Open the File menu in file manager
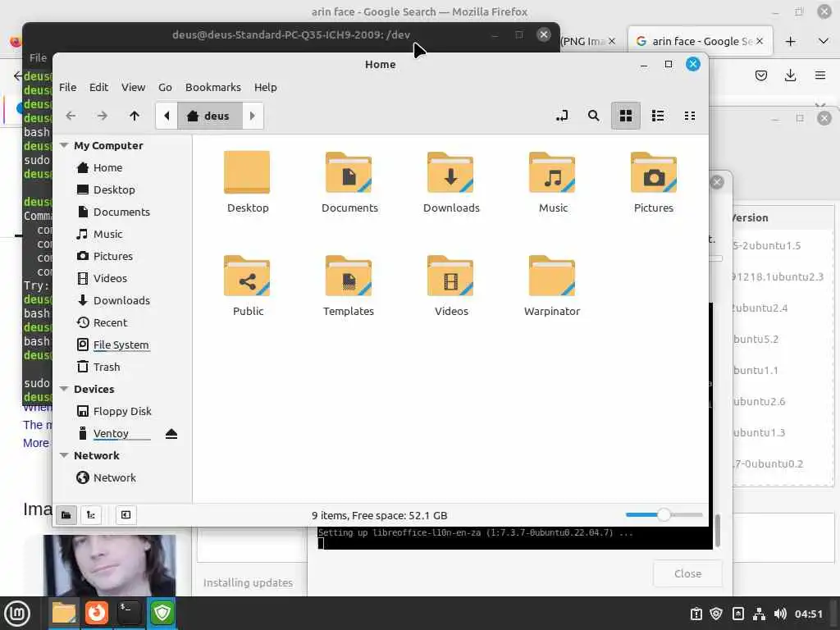The width and height of the screenshot is (840, 630). [67, 87]
